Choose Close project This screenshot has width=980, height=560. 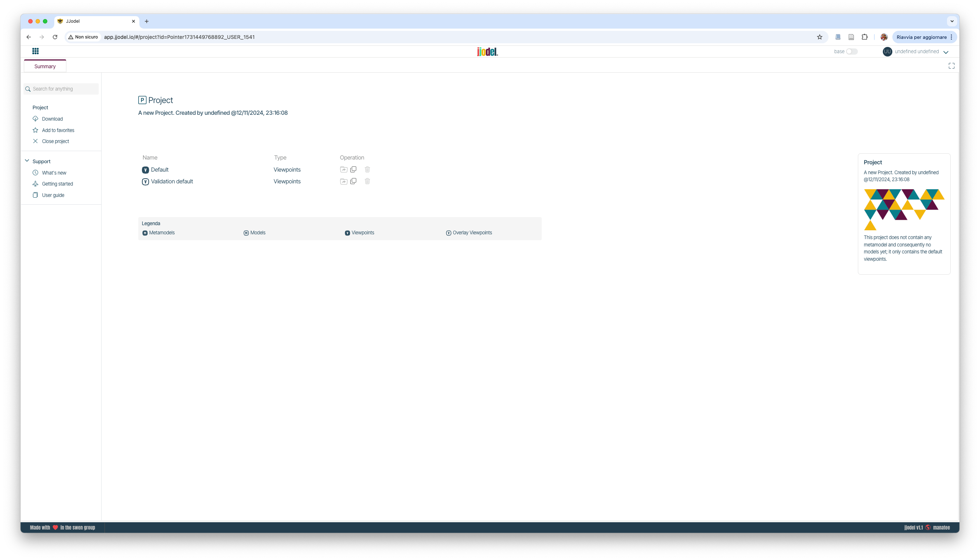click(x=55, y=141)
